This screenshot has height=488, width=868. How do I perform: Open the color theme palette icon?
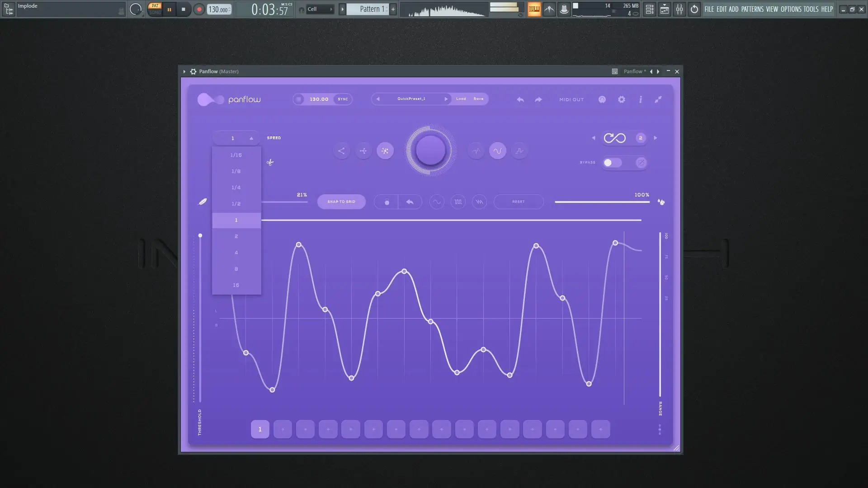(x=602, y=99)
